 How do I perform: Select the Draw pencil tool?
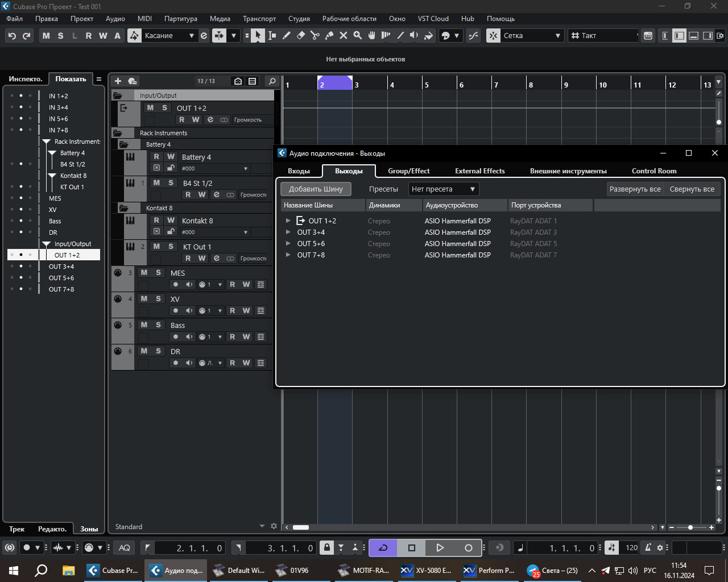pos(287,36)
